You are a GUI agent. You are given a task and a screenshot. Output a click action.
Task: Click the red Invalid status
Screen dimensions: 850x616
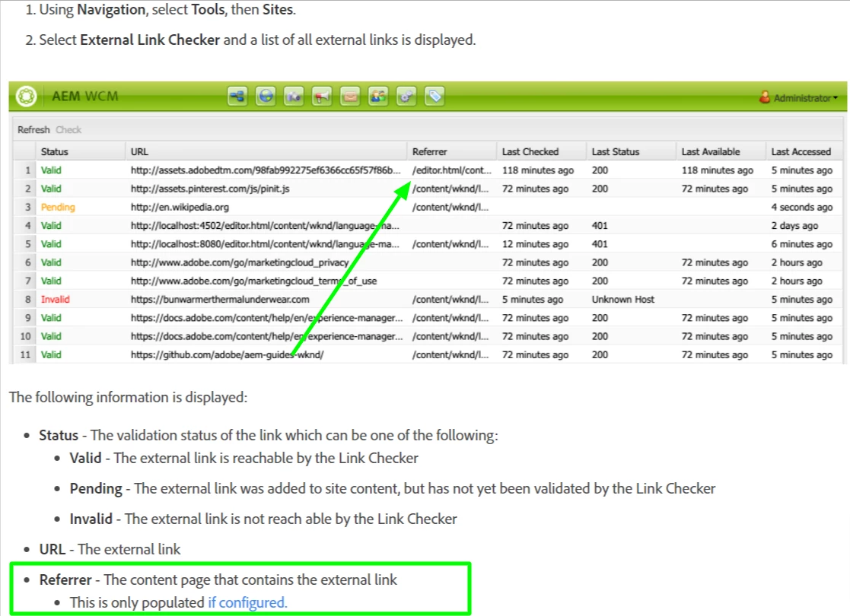[x=56, y=299]
